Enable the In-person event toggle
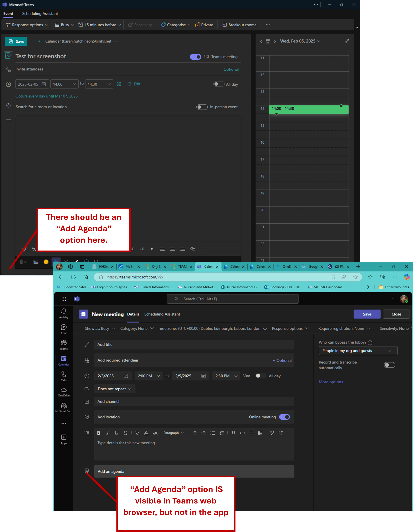 202,107
